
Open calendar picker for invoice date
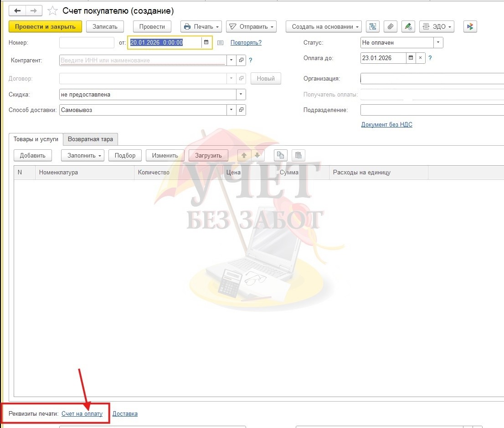[x=206, y=42]
